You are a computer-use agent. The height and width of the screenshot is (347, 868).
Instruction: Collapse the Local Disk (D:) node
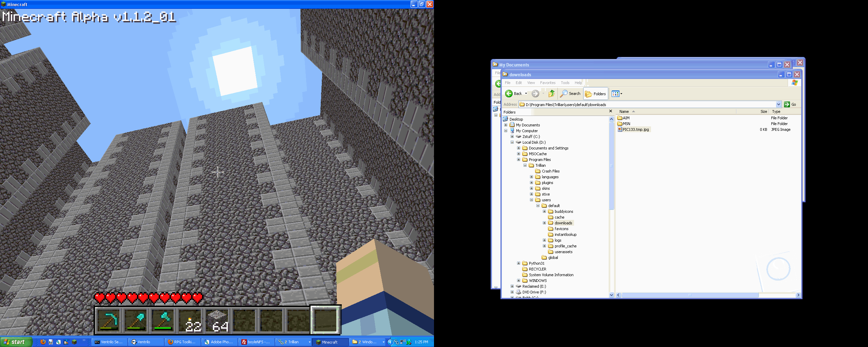[512, 142]
